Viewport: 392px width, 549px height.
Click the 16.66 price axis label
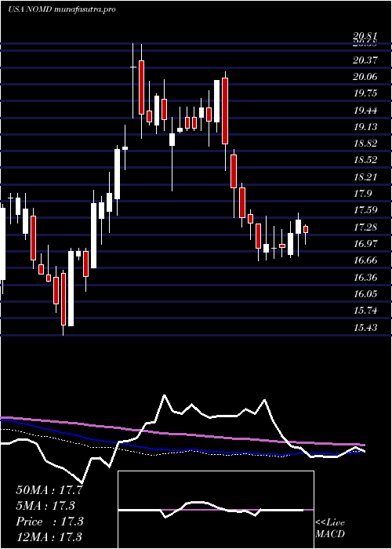point(365,261)
